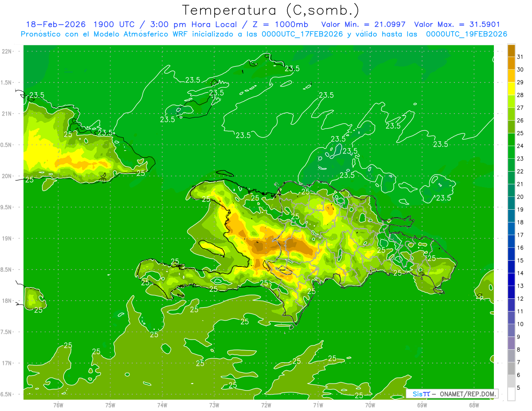
Task: Click the legend value "11"
Action: tap(520, 311)
